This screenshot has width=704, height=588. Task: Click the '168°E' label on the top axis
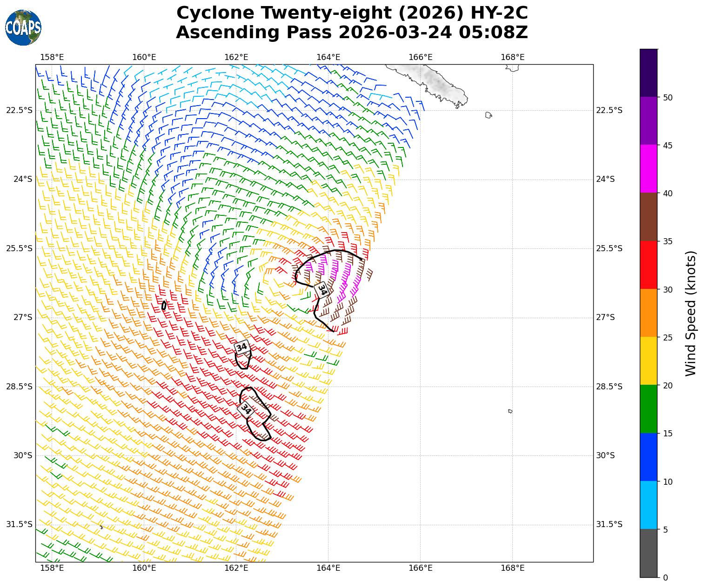(512, 57)
